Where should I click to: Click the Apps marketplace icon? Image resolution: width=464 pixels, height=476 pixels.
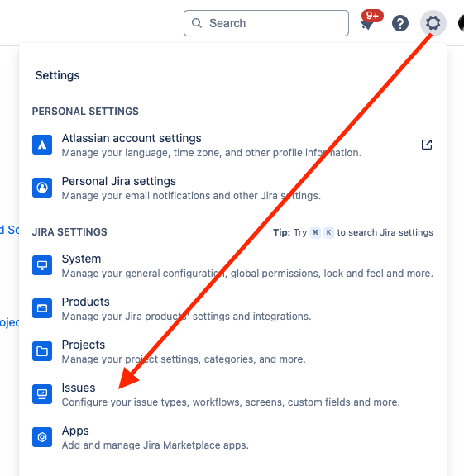coord(42,437)
